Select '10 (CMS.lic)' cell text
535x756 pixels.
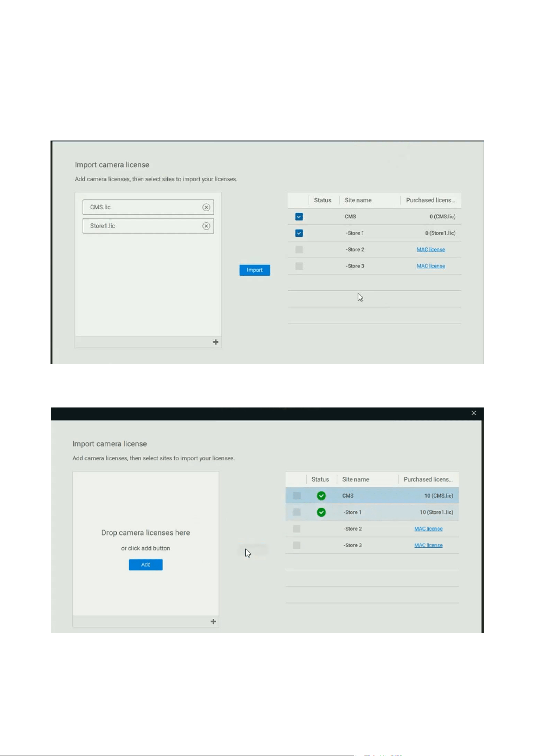pyautogui.click(x=438, y=496)
